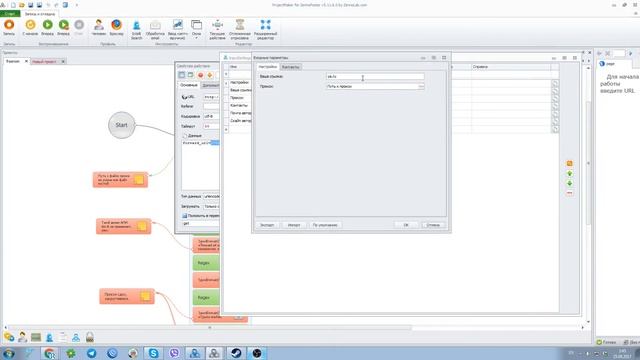Click the greyed Стоп button

point(79,28)
